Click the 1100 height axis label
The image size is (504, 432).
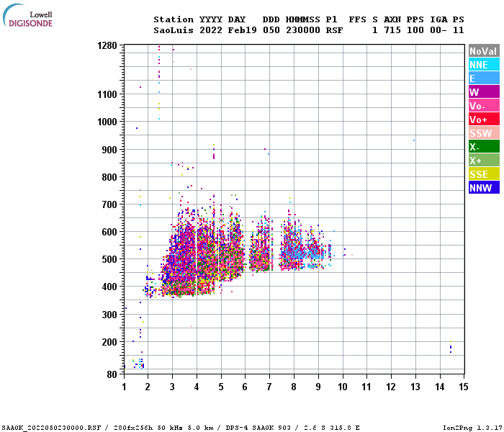point(107,94)
